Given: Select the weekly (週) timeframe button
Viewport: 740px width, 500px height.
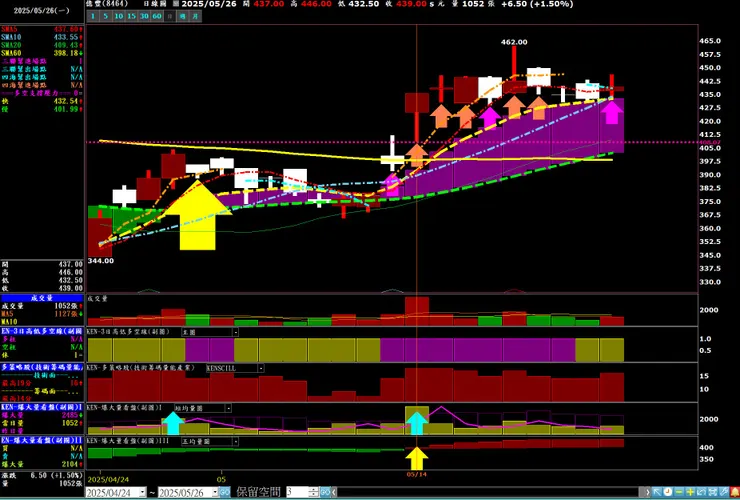Looking at the screenshot, I should pyautogui.click(x=183, y=16).
